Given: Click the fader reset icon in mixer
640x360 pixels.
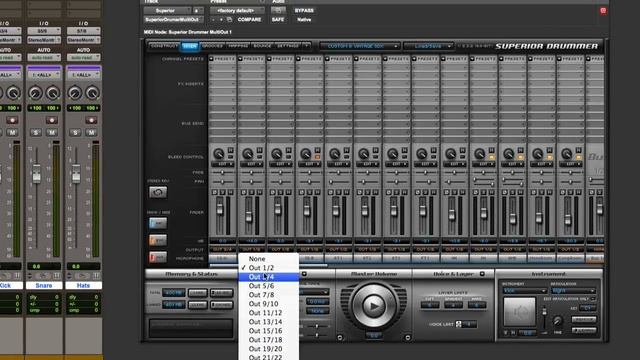Looking at the screenshot, I should point(158,192).
